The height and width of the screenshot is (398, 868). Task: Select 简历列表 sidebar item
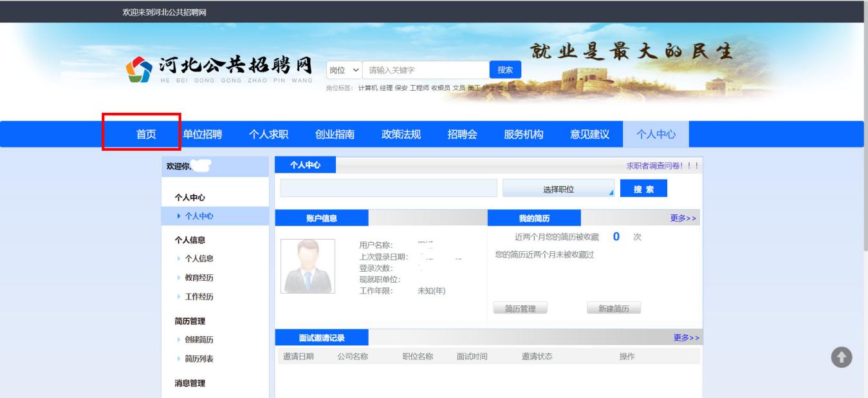(x=199, y=359)
